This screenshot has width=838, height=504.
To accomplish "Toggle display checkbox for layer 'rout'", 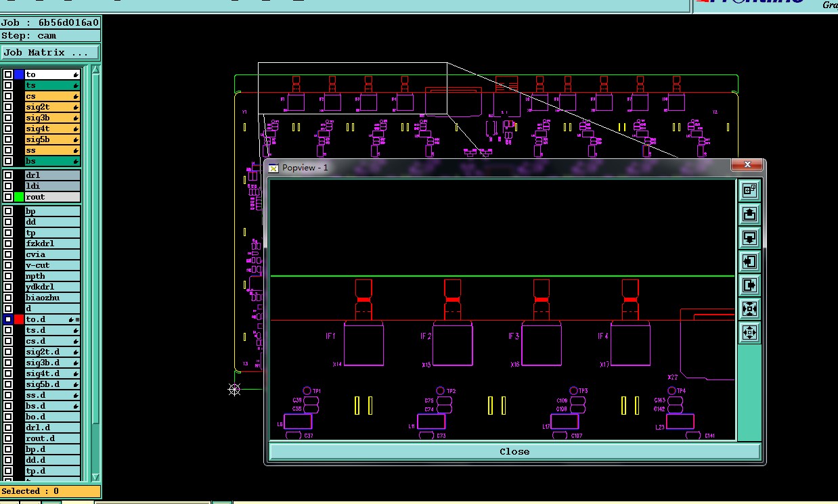I will 8,197.
